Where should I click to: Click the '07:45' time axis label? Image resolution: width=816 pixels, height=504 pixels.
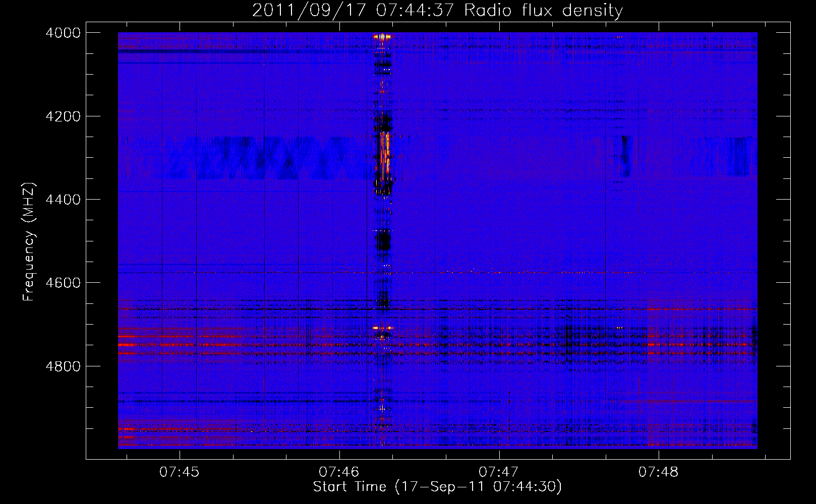pyautogui.click(x=179, y=472)
